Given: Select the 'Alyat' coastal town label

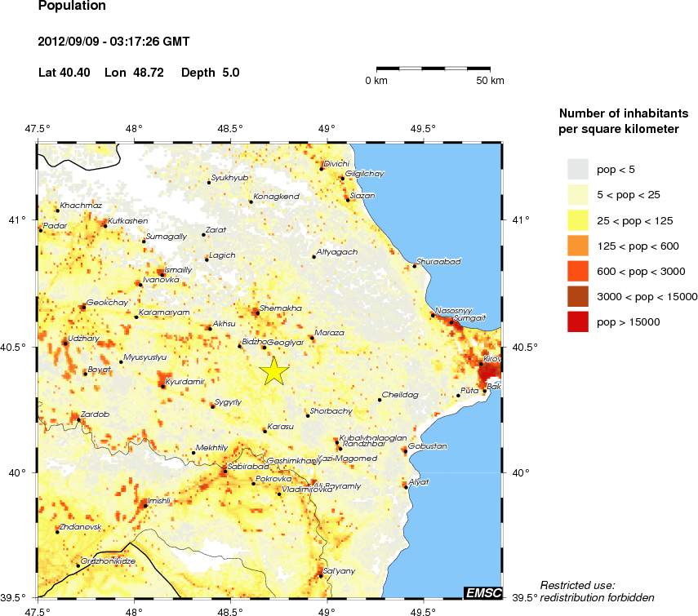Looking at the screenshot, I should [x=419, y=482].
